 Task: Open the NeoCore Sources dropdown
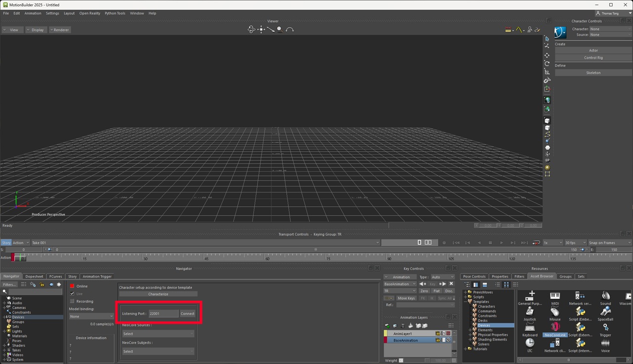click(x=158, y=334)
